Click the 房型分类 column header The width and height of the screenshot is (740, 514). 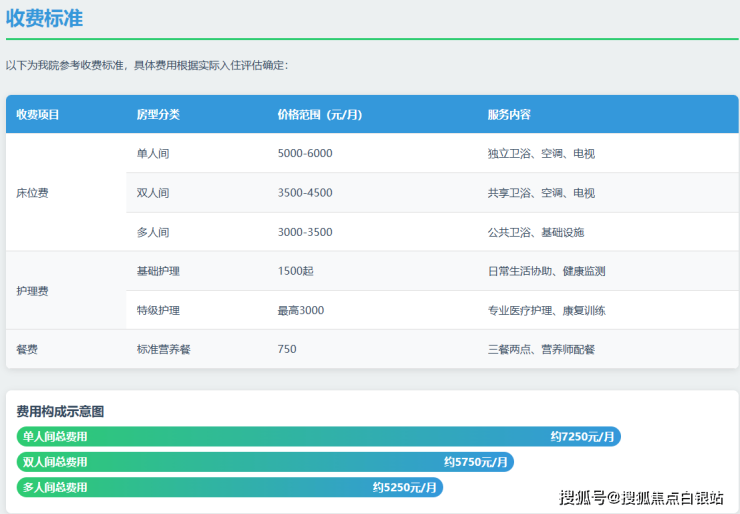(158, 115)
